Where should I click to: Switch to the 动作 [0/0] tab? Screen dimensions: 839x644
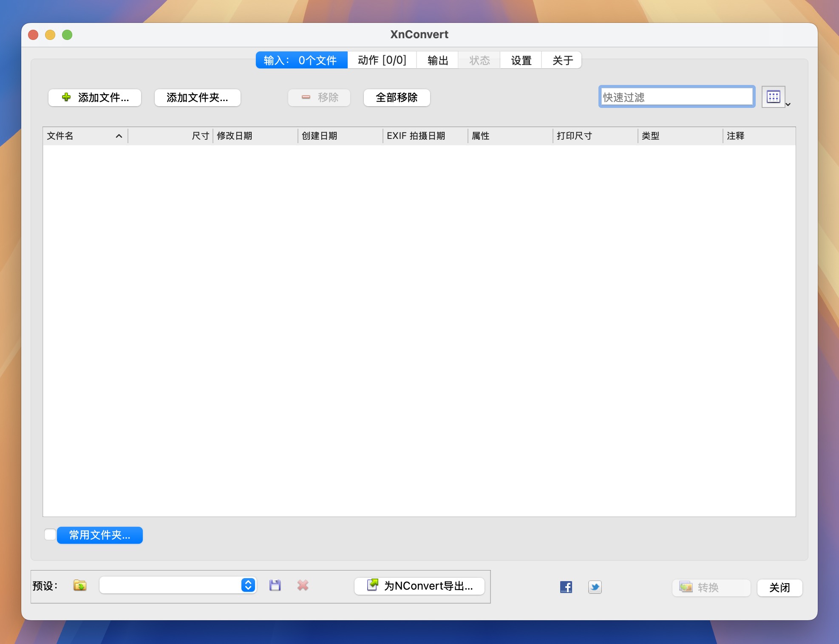pyautogui.click(x=382, y=59)
